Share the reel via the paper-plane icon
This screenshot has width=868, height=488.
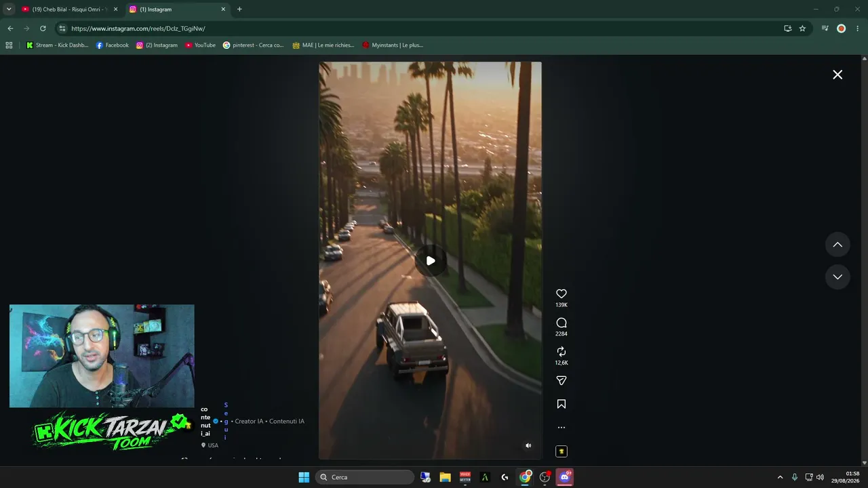[x=561, y=381]
